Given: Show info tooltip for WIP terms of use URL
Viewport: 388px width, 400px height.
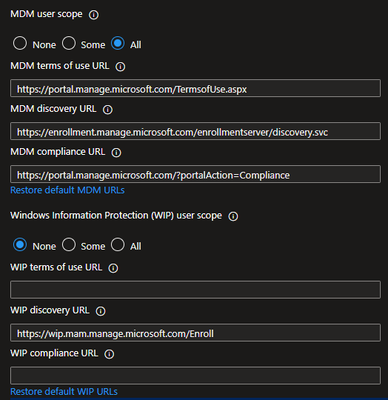Looking at the screenshot, I should tap(113, 268).
